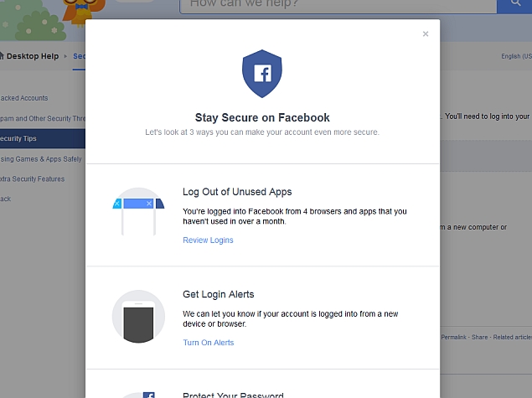This screenshot has height=398, width=532.
Task: Close the Stay Secure on Facebook dialog
Action: tap(426, 34)
